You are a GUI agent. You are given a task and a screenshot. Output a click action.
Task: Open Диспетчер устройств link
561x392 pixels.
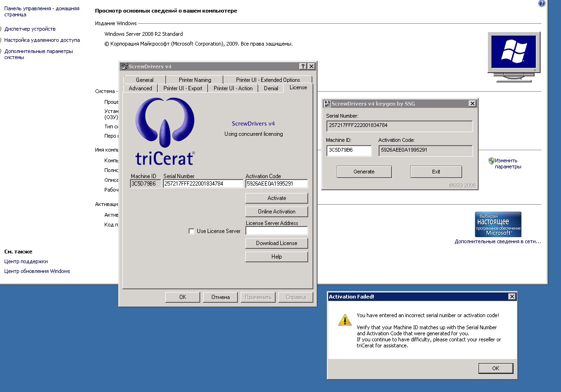30,29
